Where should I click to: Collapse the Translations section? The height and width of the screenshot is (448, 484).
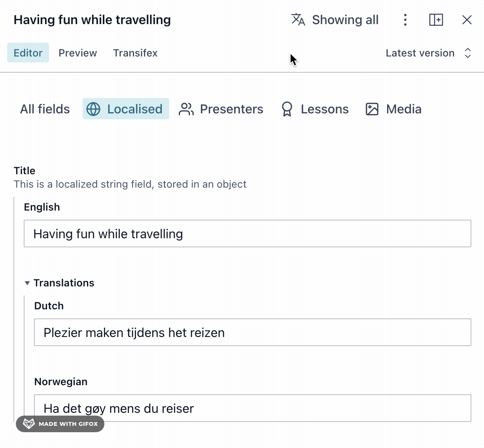point(27,283)
